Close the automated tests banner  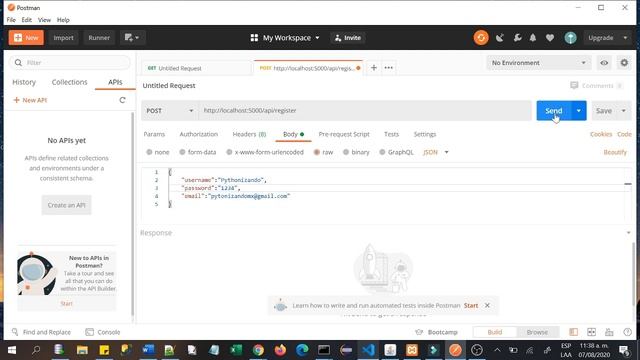click(x=487, y=305)
